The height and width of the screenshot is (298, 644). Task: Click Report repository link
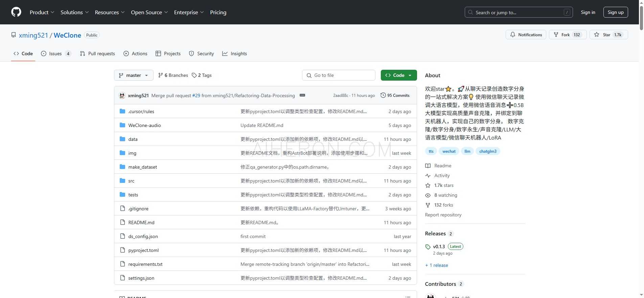[443, 215]
